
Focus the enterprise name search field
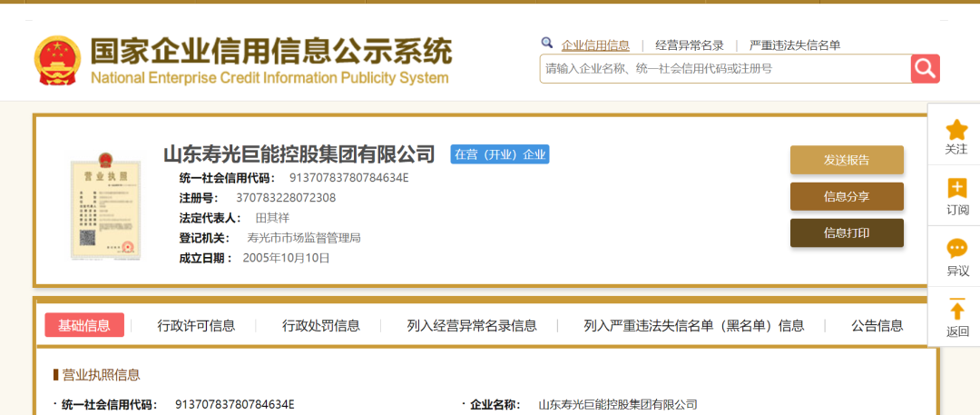725,69
